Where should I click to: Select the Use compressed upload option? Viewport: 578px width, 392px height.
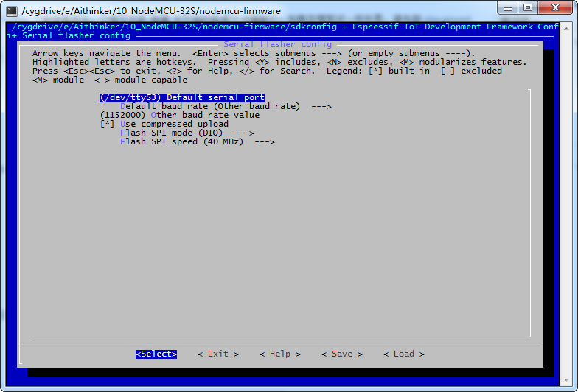(174, 124)
